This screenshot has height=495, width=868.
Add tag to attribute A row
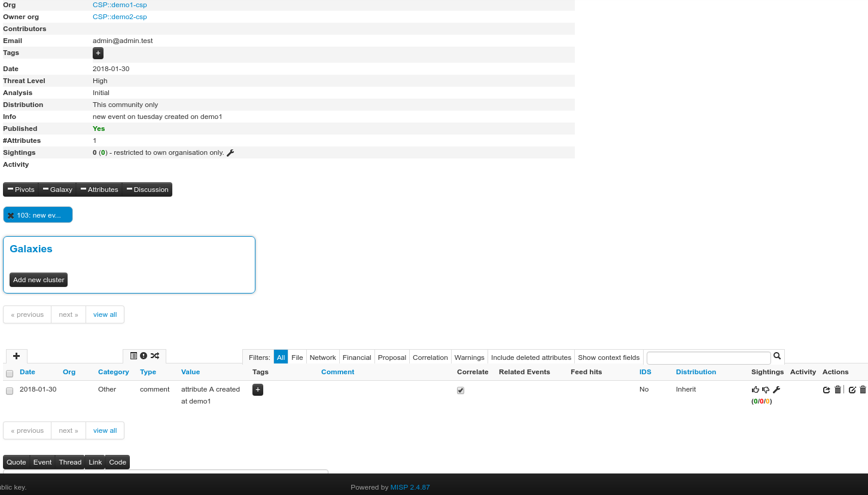[258, 390]
